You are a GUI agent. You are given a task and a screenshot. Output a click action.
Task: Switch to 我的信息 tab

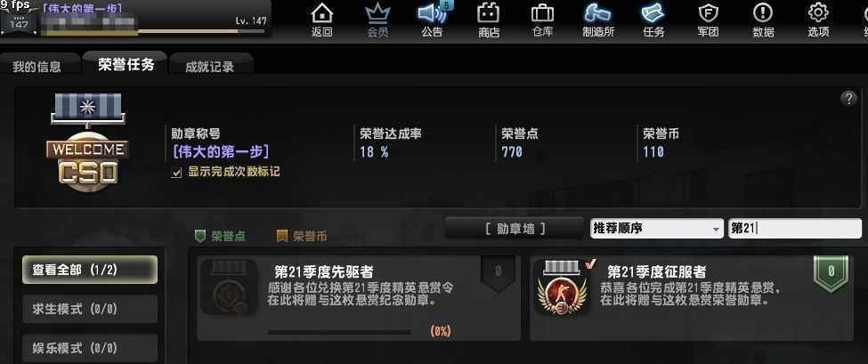pyautogui.click(x=37, y=67)
